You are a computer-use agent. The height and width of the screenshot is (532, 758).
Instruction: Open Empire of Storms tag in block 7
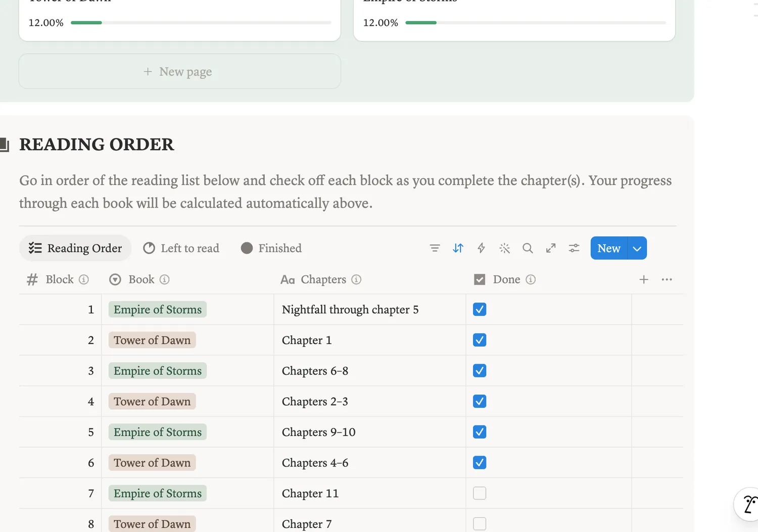158,493
